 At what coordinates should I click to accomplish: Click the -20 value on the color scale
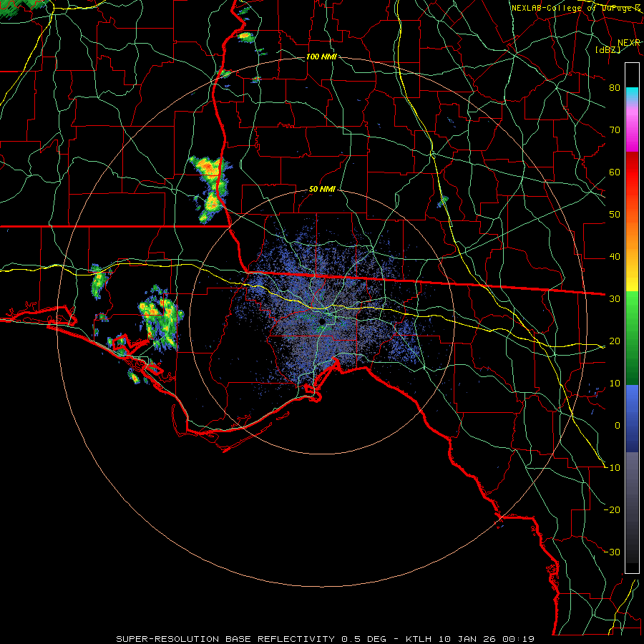click(613, 509)
